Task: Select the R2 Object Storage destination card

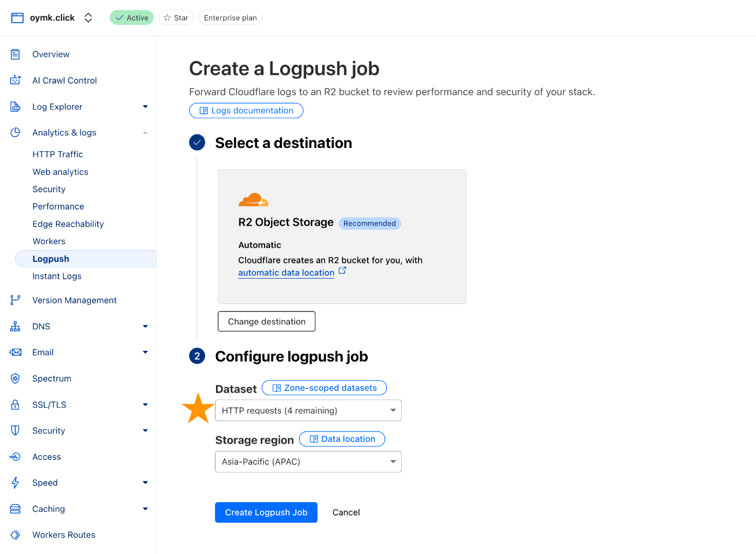Action: pos(341,237)
